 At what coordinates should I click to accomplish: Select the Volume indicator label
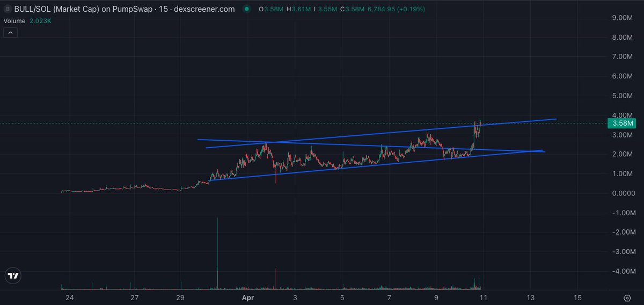click(16, 20)
